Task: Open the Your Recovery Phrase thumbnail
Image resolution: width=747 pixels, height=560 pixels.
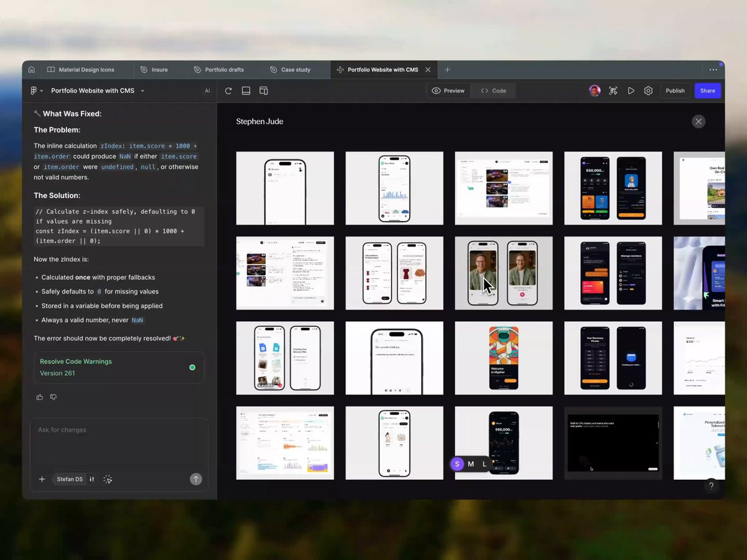Action: click(613, 358)
